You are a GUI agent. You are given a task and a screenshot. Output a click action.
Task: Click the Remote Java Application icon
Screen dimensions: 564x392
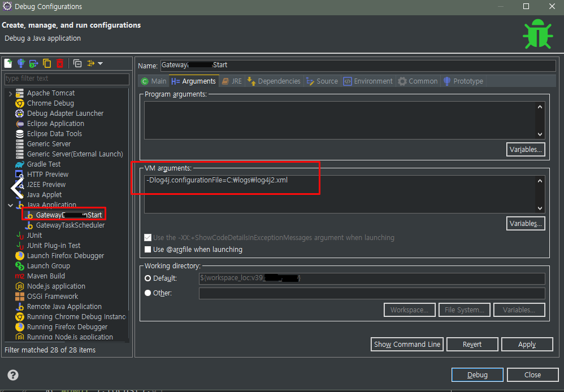click(x=20, y=306)
